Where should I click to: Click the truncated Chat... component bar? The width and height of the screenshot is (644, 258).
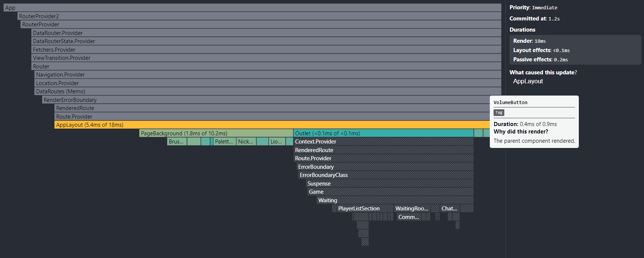click(x=450, y=209)
